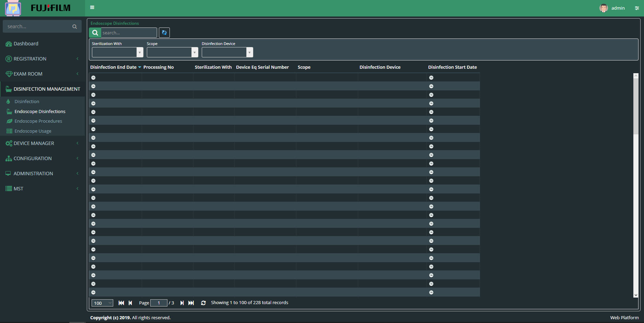This screenshot has height=323, width=644.
Task: Change the rows-per-page selector showing 100
Action: 102,303
